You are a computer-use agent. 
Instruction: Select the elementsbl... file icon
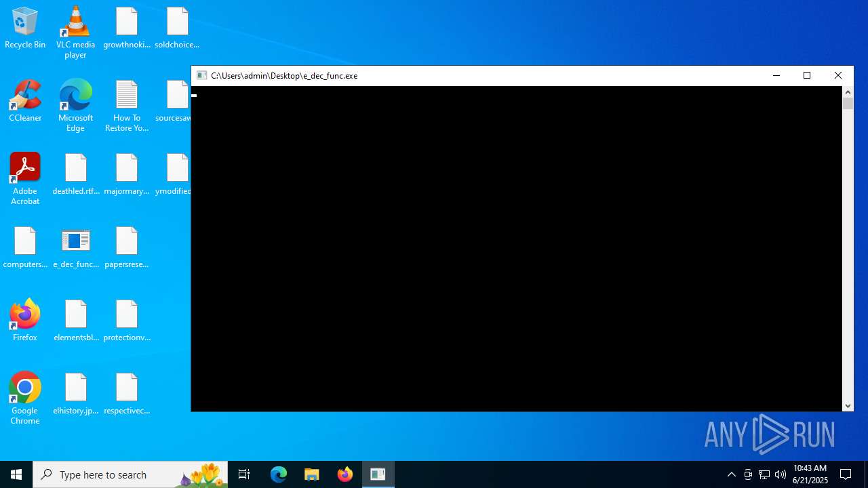(75, 321)
